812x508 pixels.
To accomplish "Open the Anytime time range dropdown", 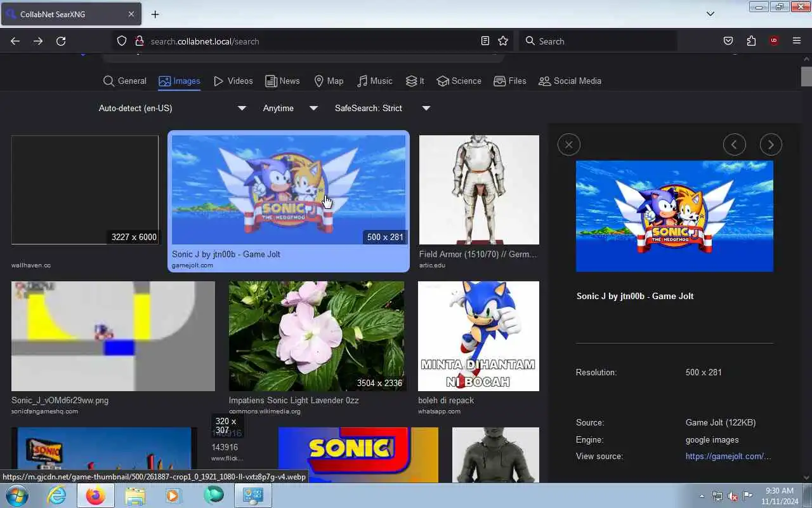I will tap(290, 108).
